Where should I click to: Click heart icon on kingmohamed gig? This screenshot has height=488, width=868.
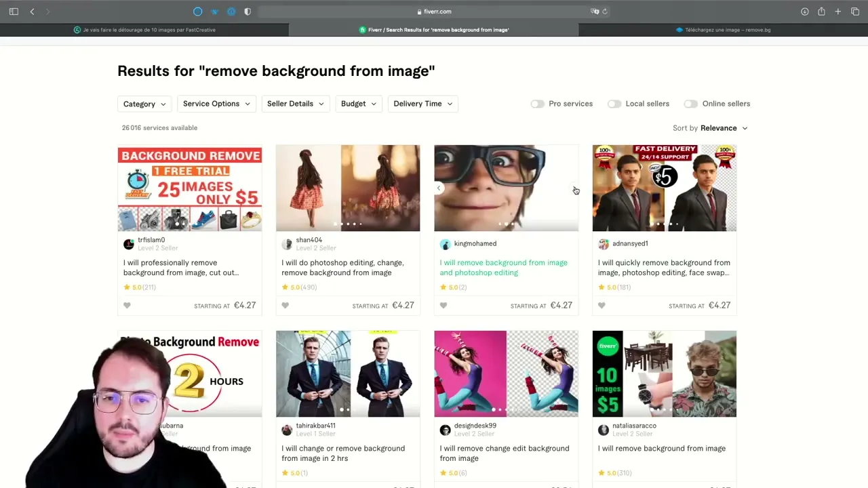[443, 306]
